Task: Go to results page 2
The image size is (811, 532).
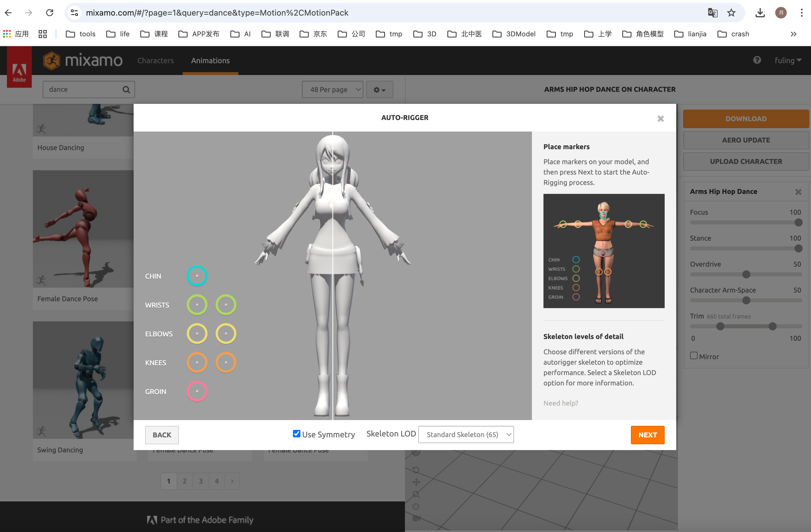Action: tap(184, 481)
